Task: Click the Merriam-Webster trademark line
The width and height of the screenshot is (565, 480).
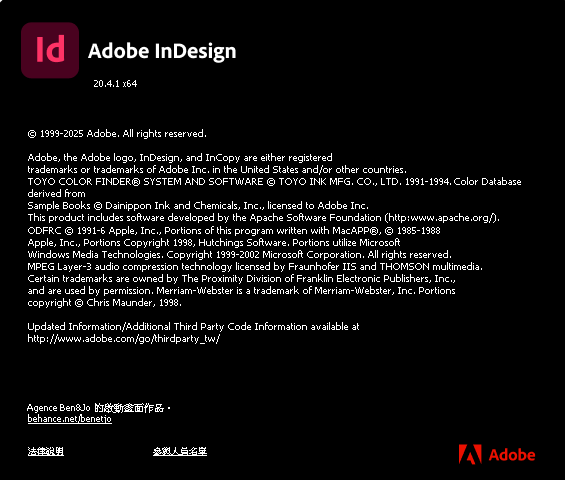Action: 241,291
